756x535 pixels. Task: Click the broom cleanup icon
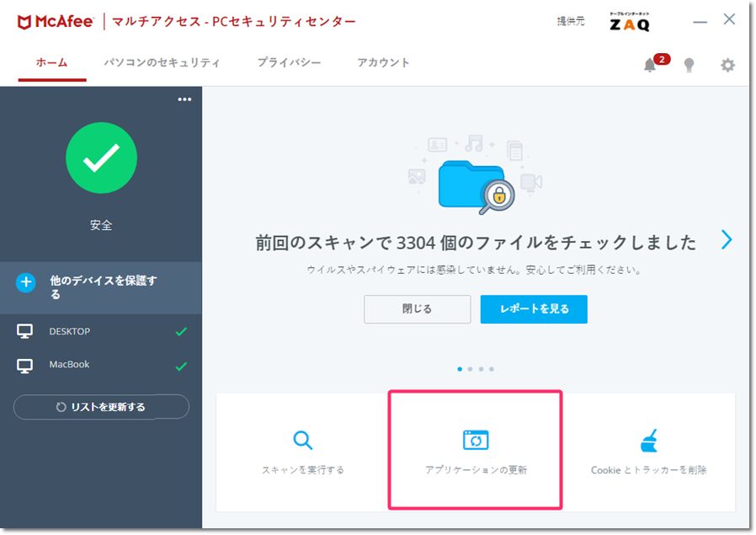pos(649,441)
